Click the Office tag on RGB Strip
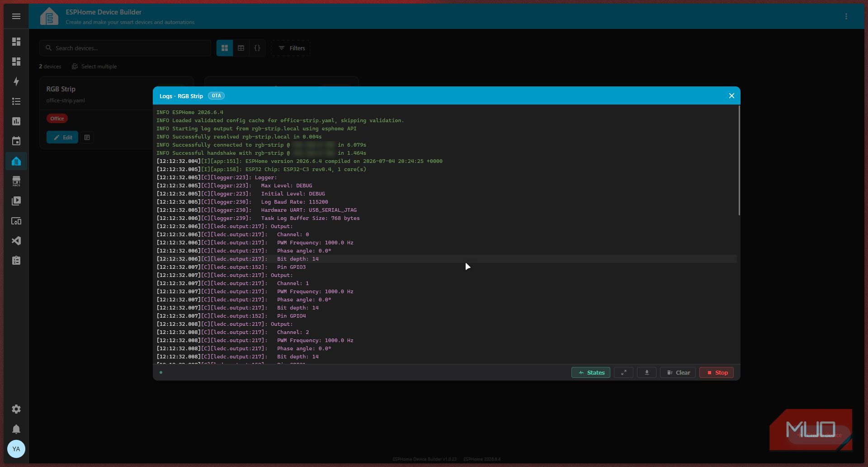The image size is (868, 467). [57, 119]
